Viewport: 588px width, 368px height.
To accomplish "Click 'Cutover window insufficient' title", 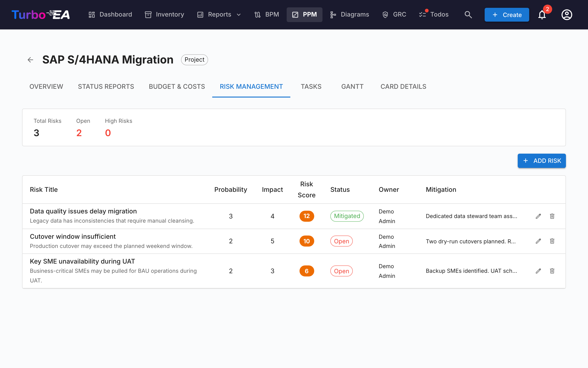I will pos(73,236).
